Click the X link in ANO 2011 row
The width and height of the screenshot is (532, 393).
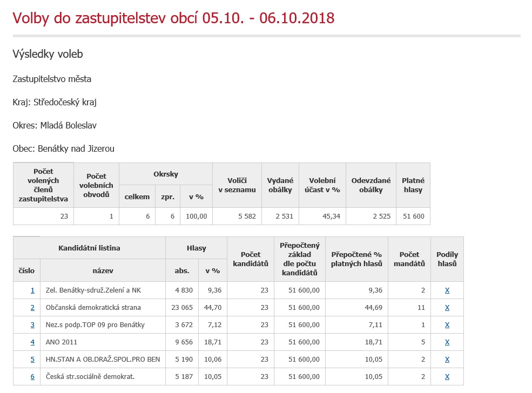tap(447, 342)
